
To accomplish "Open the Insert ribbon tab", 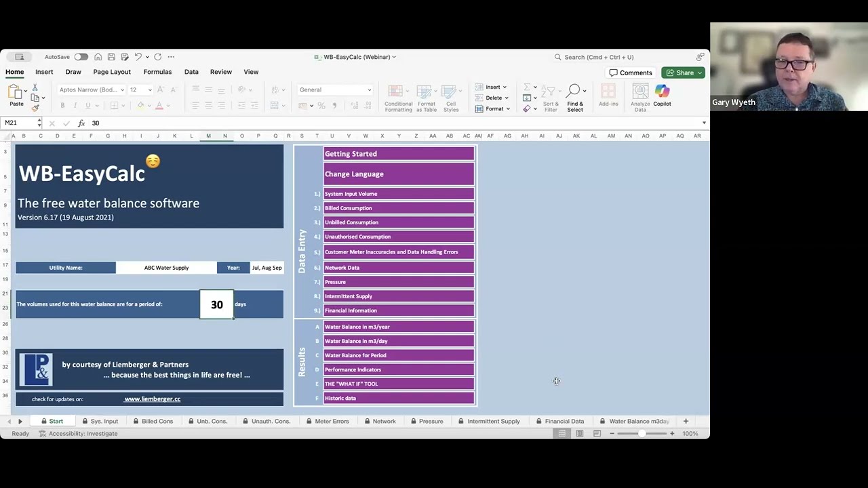I will [x=44, y=72].
